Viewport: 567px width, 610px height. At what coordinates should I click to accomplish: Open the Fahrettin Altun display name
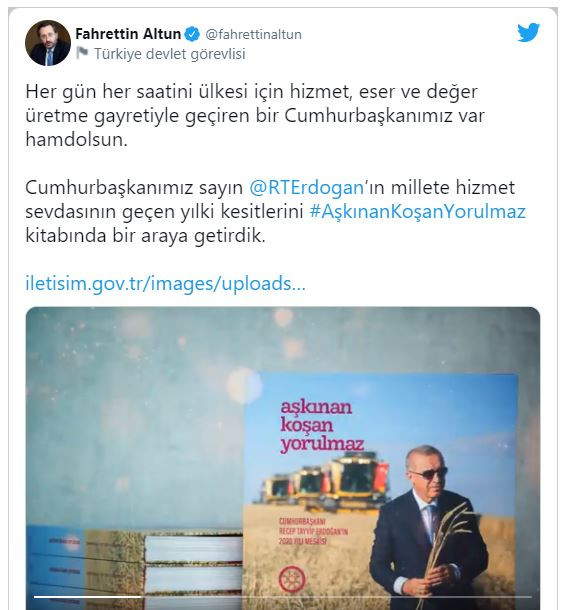click(x=128, y=34)
